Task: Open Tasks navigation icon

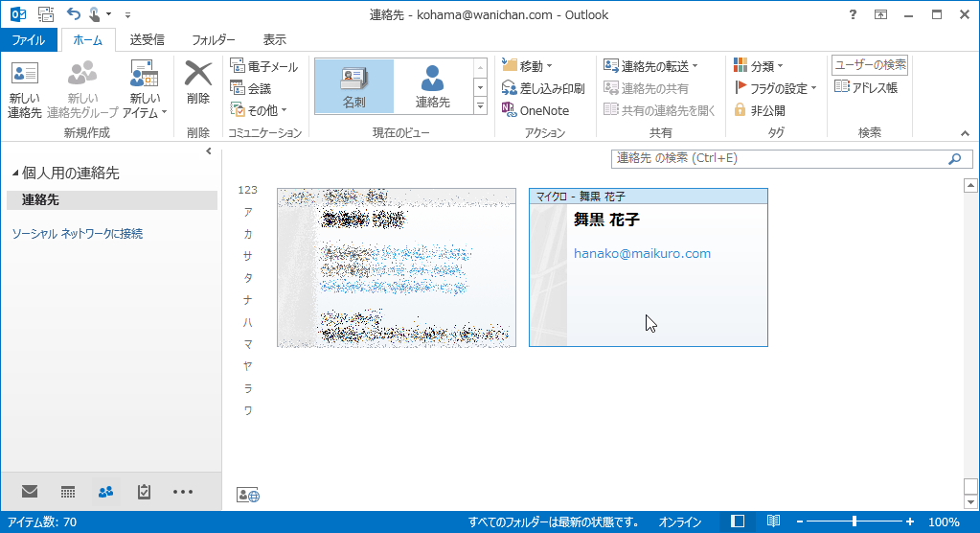Action: tap(144, 492)
